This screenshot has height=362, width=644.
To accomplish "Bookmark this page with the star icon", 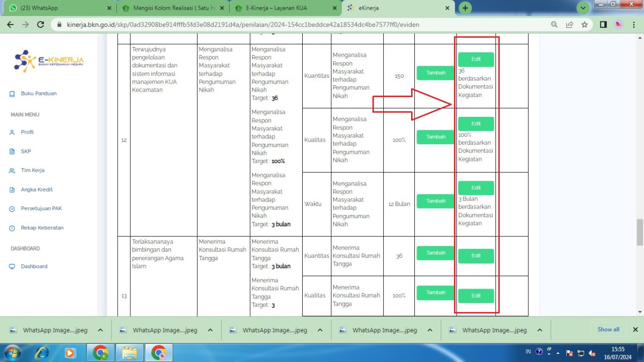I will click(584, 25).
